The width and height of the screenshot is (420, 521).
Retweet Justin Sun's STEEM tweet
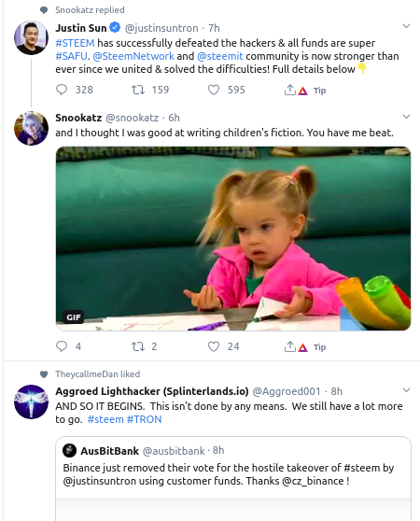pos(138,90)
